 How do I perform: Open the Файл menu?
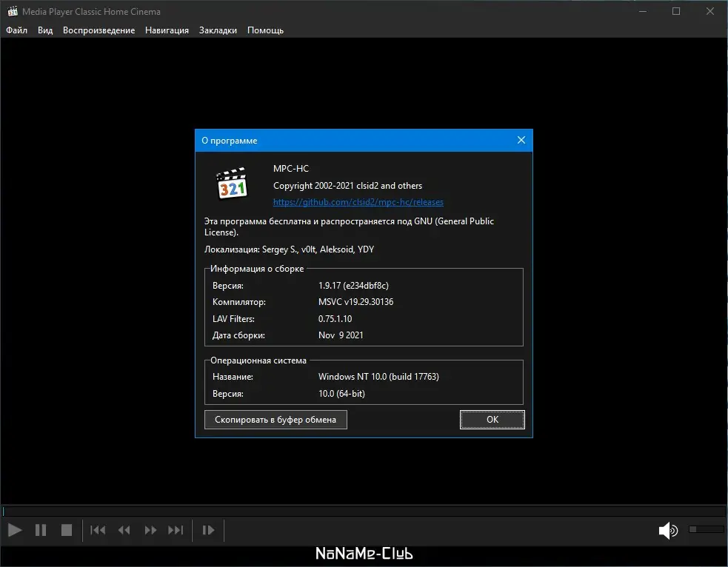click(17, 30)
